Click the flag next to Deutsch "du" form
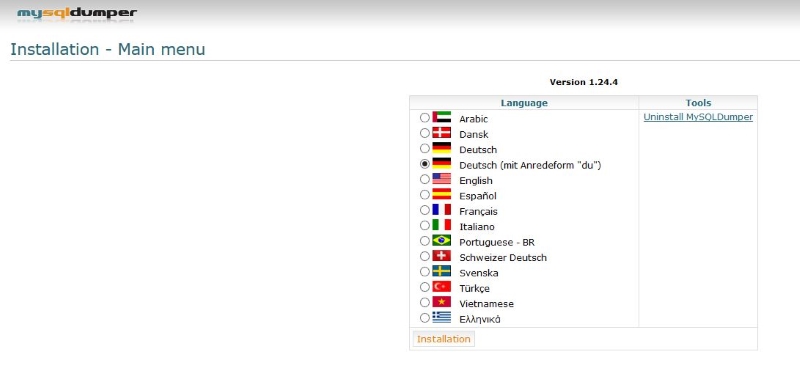 [441, 163]
